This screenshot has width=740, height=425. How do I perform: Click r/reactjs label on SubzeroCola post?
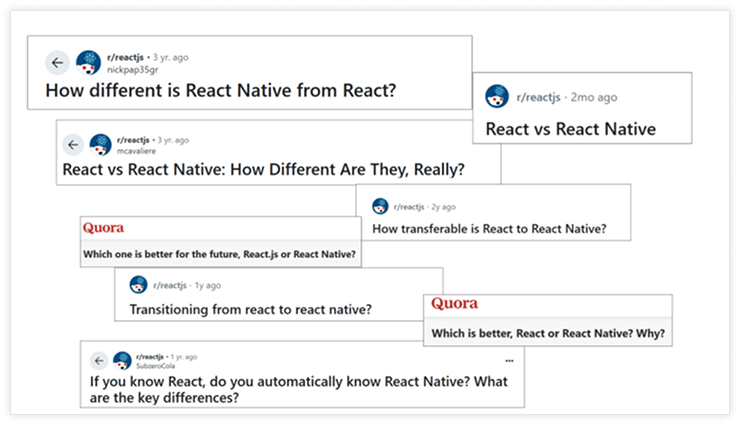click(150, 357)
